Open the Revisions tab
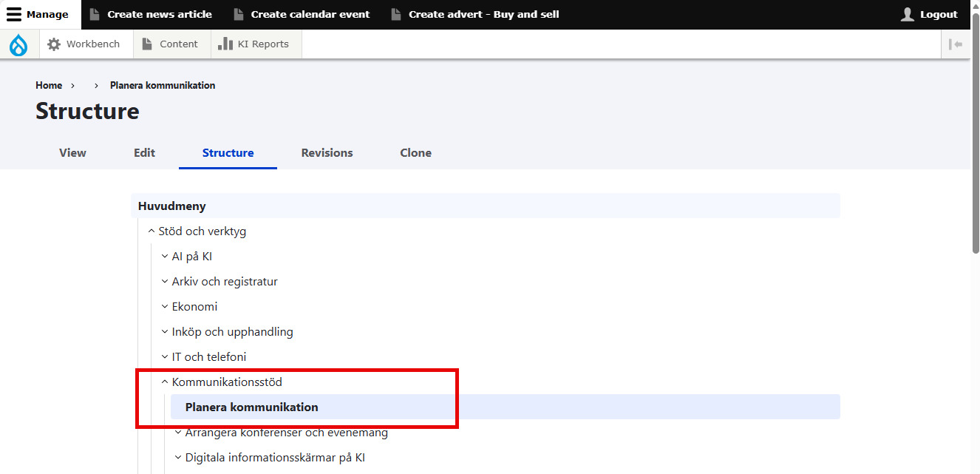Viewport: 980px width, 474px height. [x=327, y=153]
